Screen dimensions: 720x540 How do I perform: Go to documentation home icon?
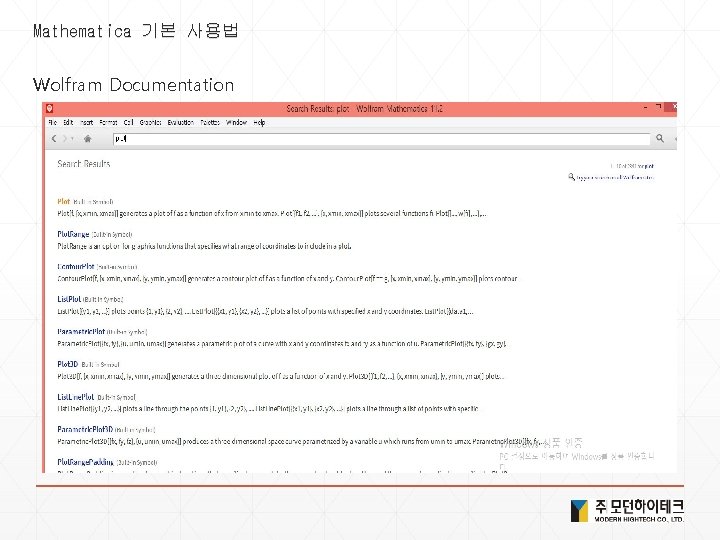[88, 138]
